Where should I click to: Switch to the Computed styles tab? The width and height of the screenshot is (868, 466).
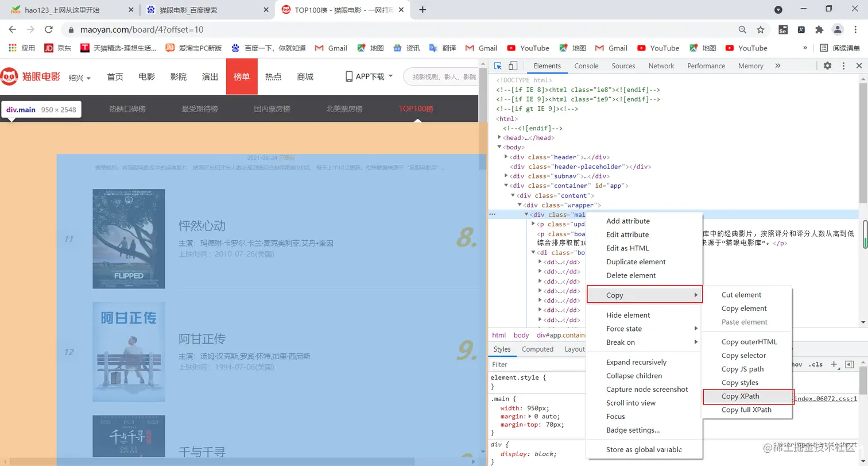click(537, 349)
